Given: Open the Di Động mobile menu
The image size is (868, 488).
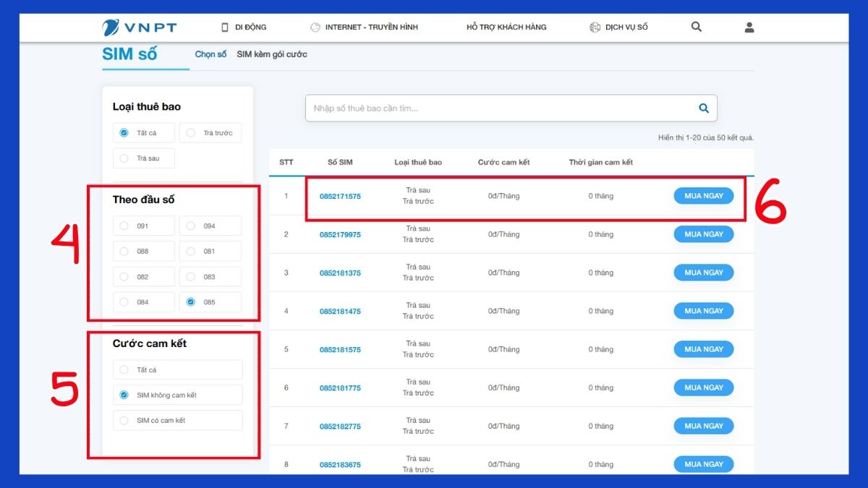Looking at the screenshot, I should [x=244, y=27].
